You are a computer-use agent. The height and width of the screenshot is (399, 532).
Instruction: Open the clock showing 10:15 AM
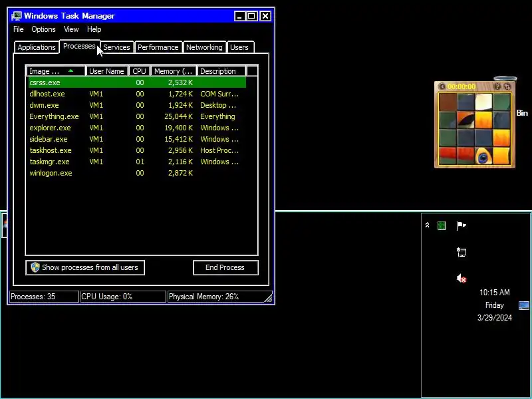click(494, 293)
